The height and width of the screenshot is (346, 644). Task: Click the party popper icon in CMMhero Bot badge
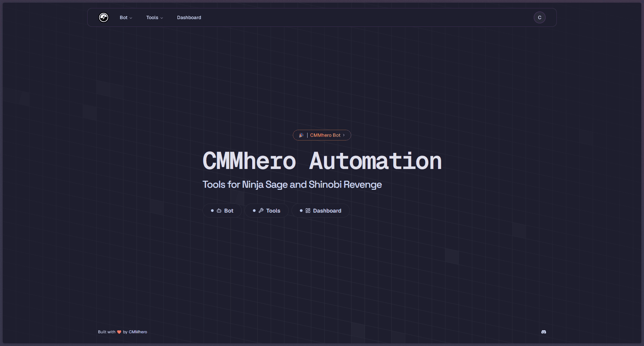(x=301, y=135)
